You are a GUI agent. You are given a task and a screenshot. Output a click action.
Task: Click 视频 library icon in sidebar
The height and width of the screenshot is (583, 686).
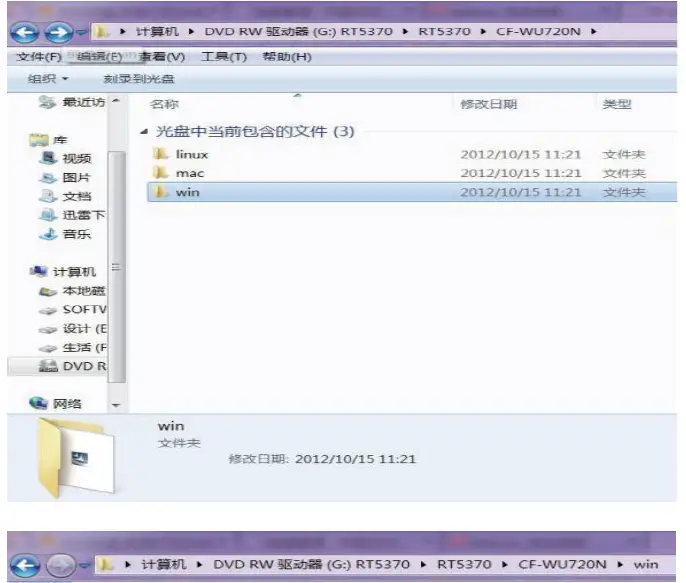[48, 158]
